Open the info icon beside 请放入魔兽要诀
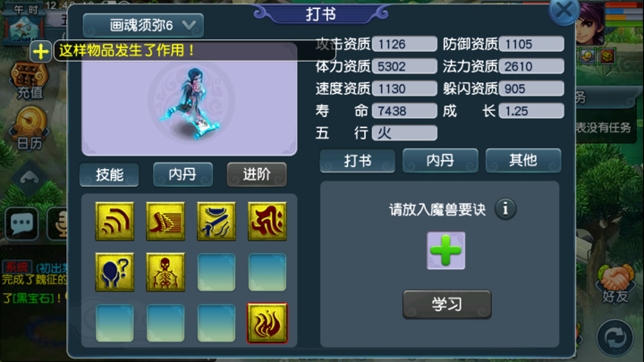 point(505,209)
